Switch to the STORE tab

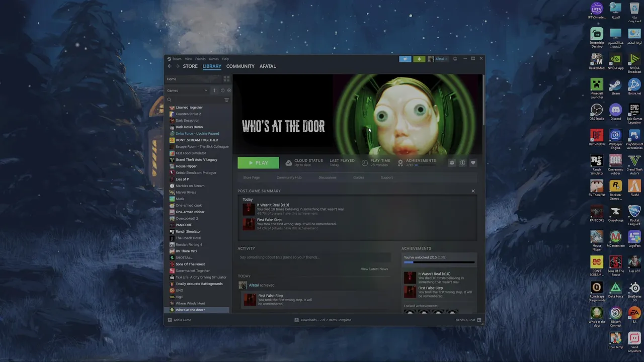point(190,66)
